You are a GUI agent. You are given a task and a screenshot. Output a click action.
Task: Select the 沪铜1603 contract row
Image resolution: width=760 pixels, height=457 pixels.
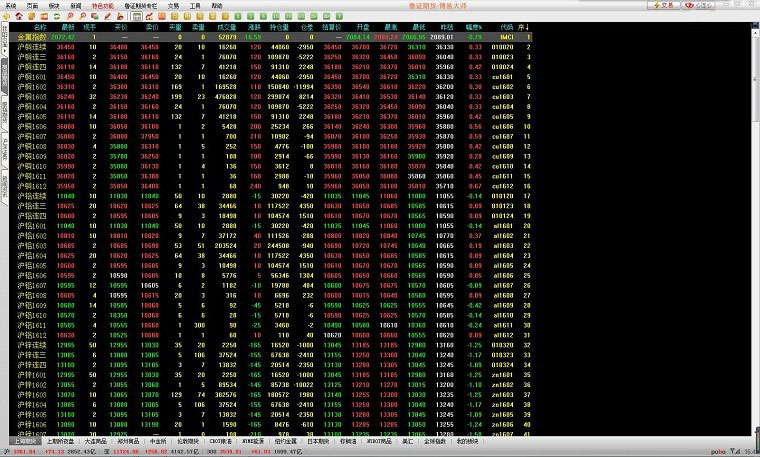click(x=270, y=96)
